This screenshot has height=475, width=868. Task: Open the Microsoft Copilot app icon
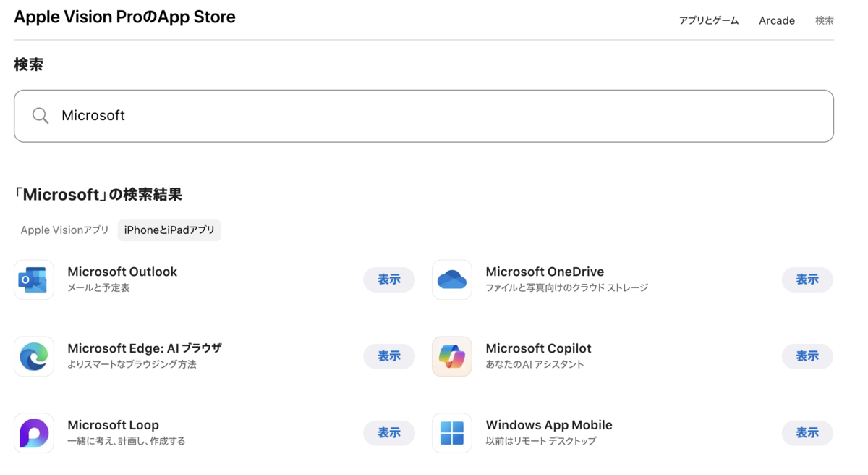click(452, 356)
